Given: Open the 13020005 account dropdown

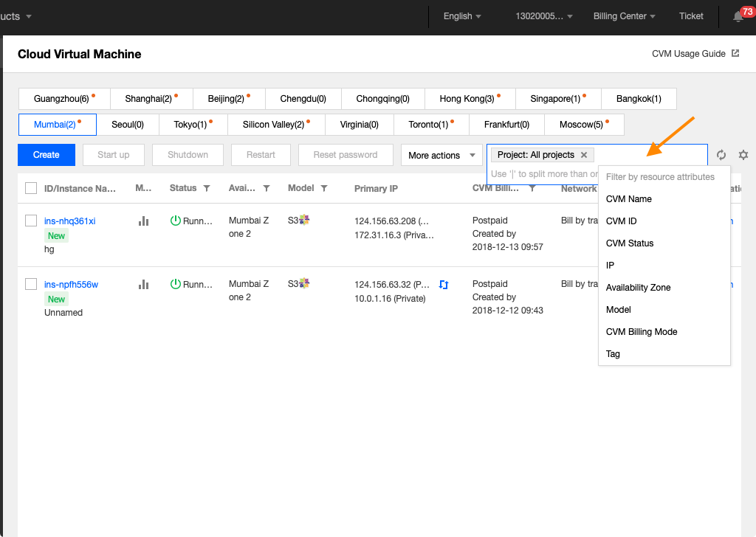Looking at the screenshot, I should (x=544, y=16).
